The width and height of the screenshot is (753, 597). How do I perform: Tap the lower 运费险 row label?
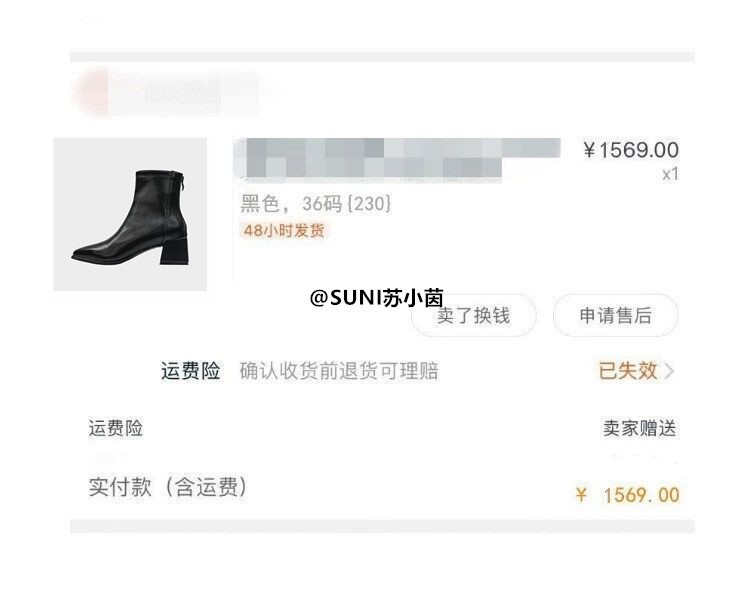pyautogui.click(x=116, y=428)
